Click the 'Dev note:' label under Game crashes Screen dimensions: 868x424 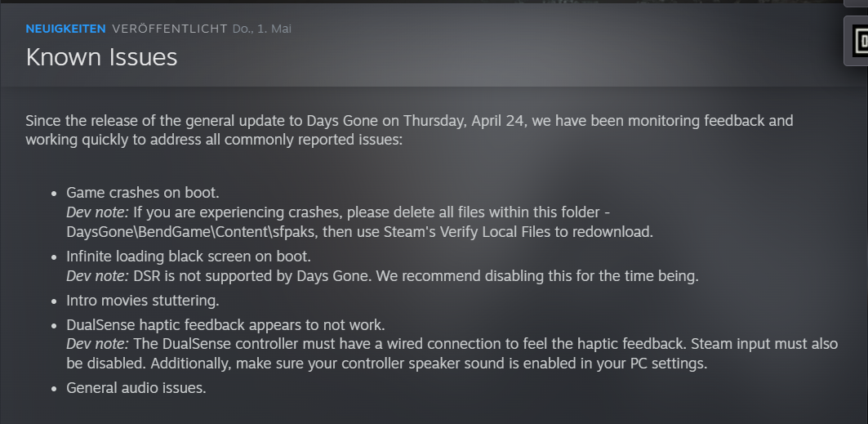pos(97,212)
